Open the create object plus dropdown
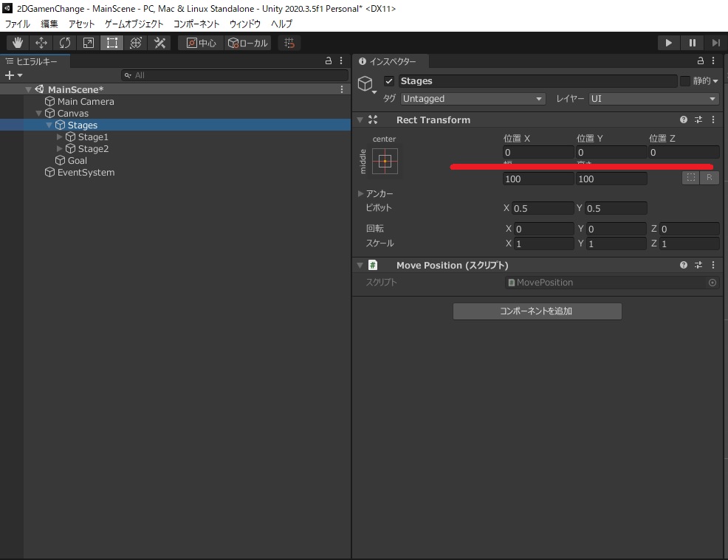Screen dimensions: 728x560 pos(13,75)
